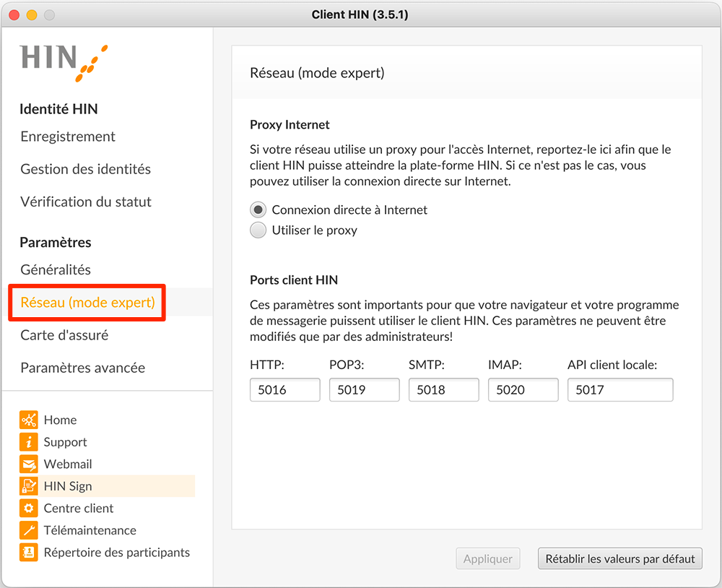Click the Identité HIN heading
722x588 pixels.
point(59,109)
